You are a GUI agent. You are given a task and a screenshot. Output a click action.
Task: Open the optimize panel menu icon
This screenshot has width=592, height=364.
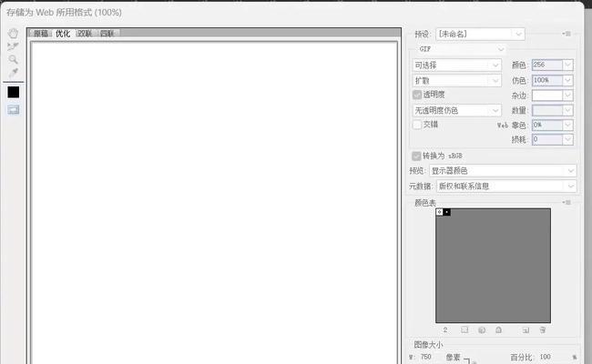(x=566, y=34)
